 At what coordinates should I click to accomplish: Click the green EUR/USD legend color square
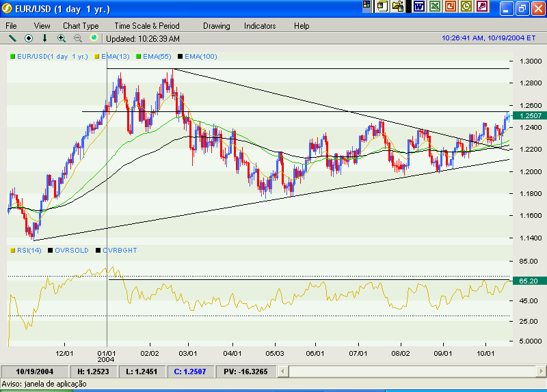(x=12, y=57)
